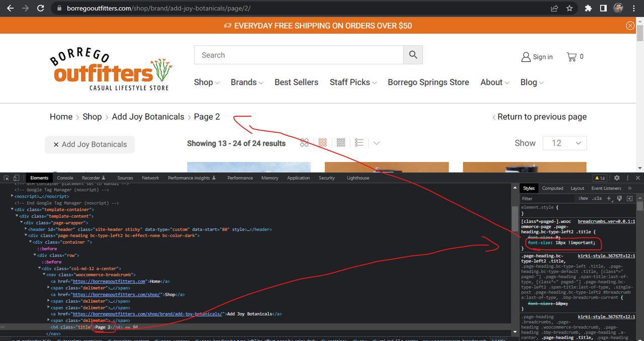Image resolution: width=644 pixels, height=341 pixels.
Task: Open the Shop menu dropdown
Action: coord(207,82)
